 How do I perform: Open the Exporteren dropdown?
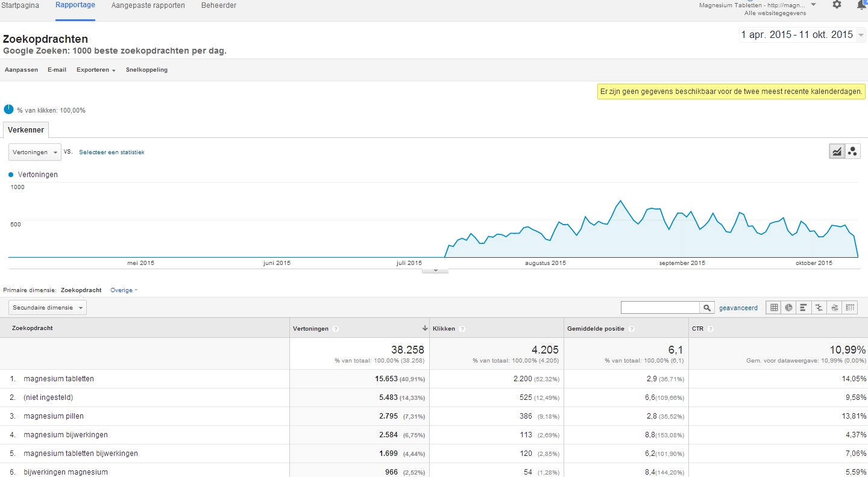(96, 70)
